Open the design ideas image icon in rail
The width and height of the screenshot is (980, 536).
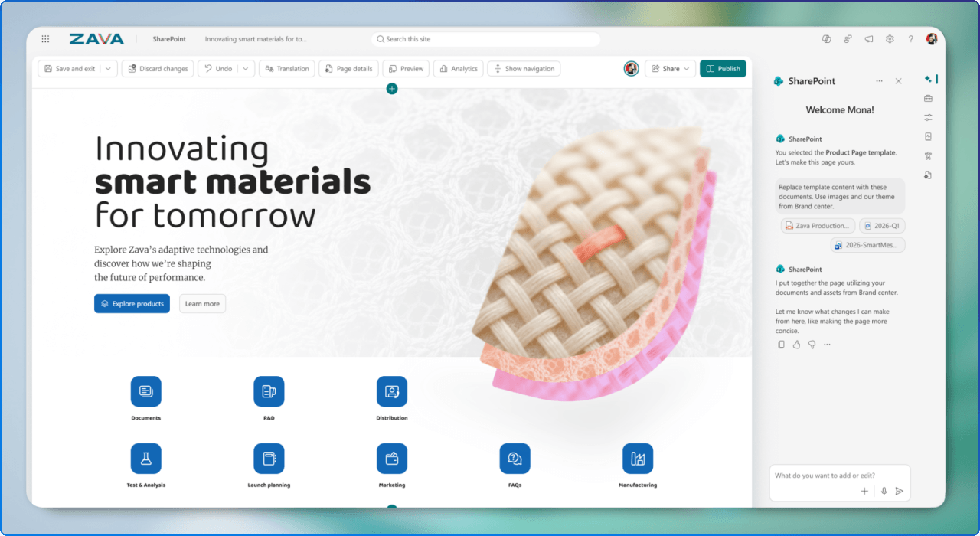click(929, 136)
